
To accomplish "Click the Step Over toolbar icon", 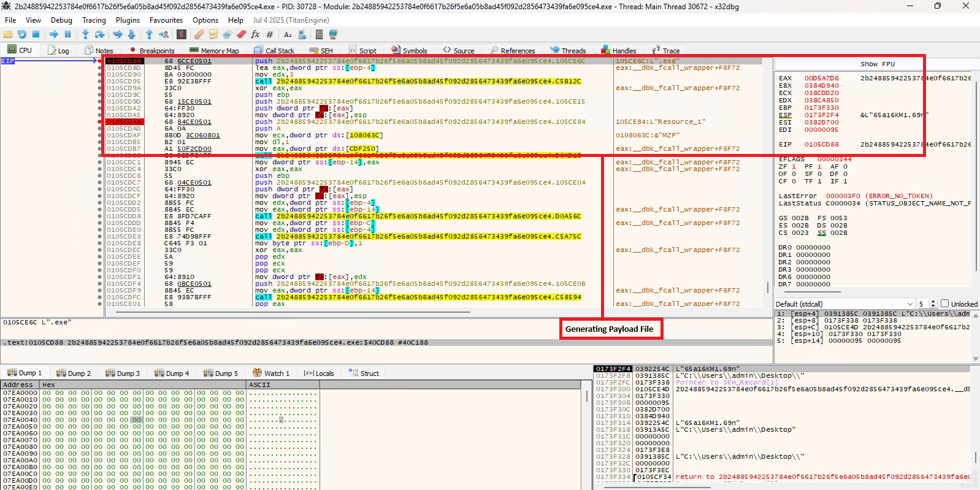I will (x=99, y=34).
